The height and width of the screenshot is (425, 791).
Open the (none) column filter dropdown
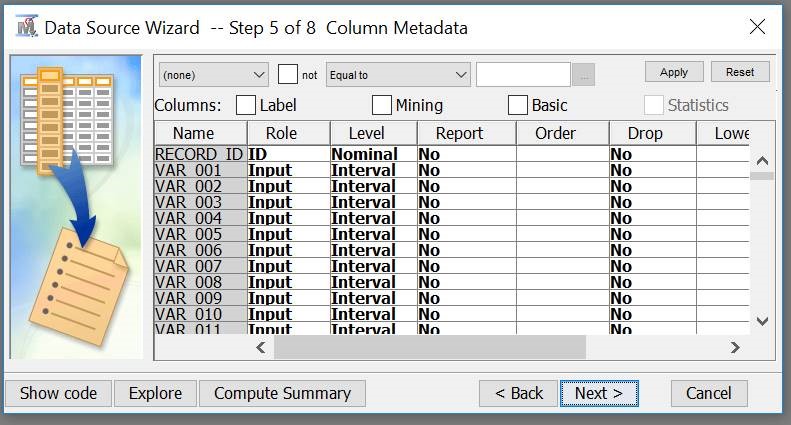[x=213, y=75]
